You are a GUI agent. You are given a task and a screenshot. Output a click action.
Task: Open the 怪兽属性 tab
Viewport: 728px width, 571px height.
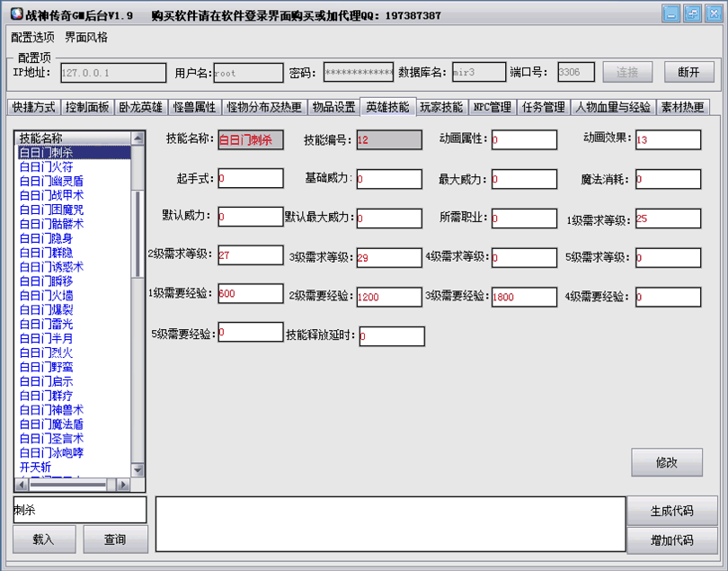[x=194, y=107]
